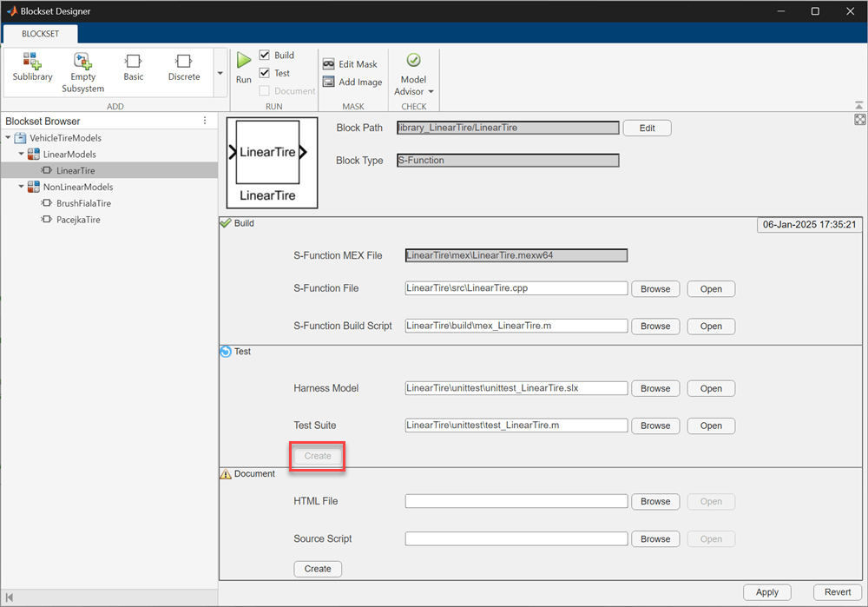Open the Blockset Browser options menu
The image size is (868, 607).
tap(205, 121)
